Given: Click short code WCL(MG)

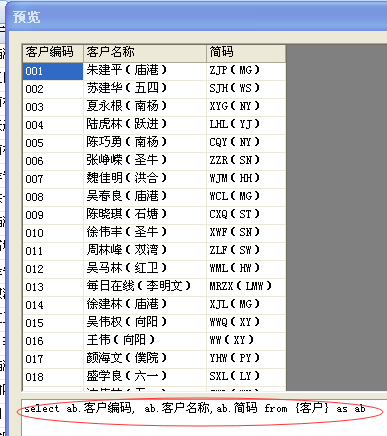Looking at the screenshot, I should (246, 197).
